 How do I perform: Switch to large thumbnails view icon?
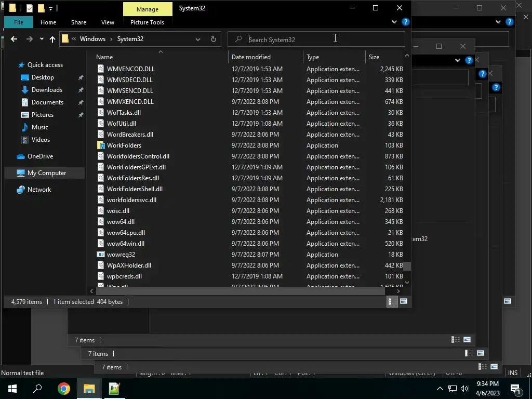point(403,301)
